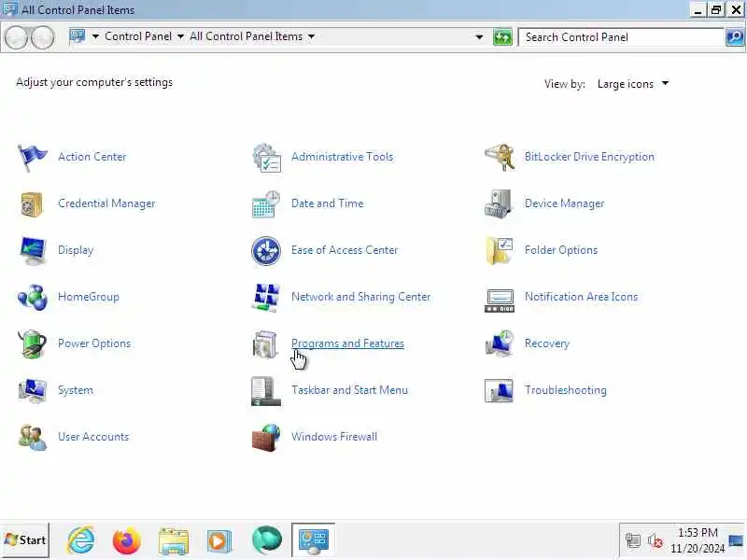
Task: Launch Internet Explorer from the taskbar
Action: [x=81, y=540]
